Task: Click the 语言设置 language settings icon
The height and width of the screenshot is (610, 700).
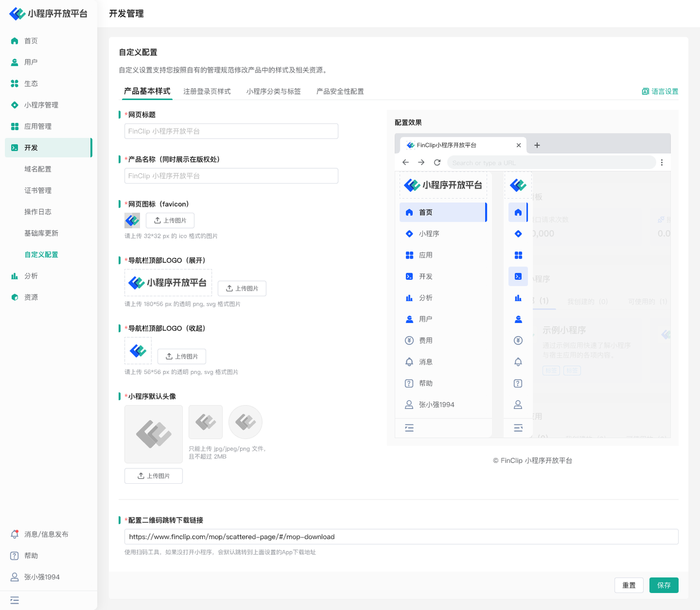Action: 645,91
